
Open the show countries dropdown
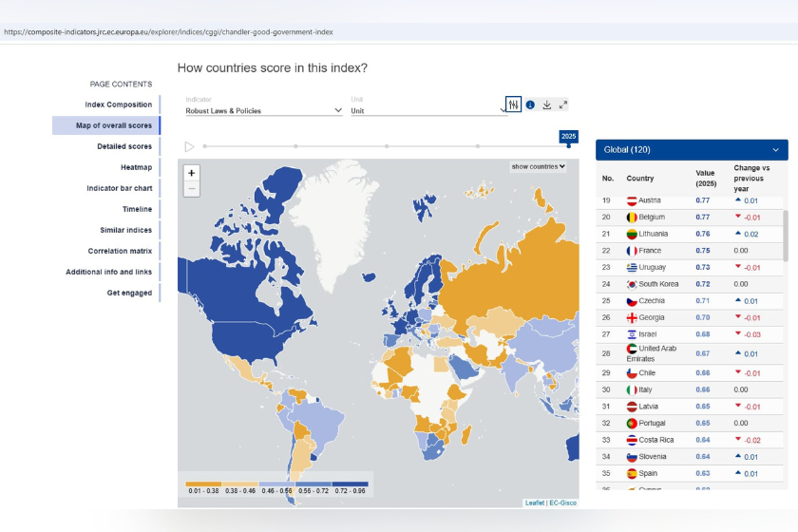click(539, 166)
